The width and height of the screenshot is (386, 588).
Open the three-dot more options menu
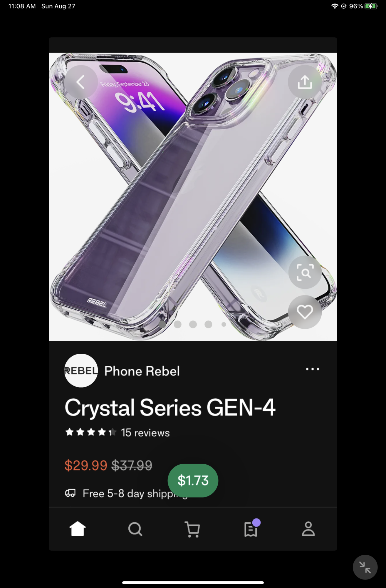point(313,369)
